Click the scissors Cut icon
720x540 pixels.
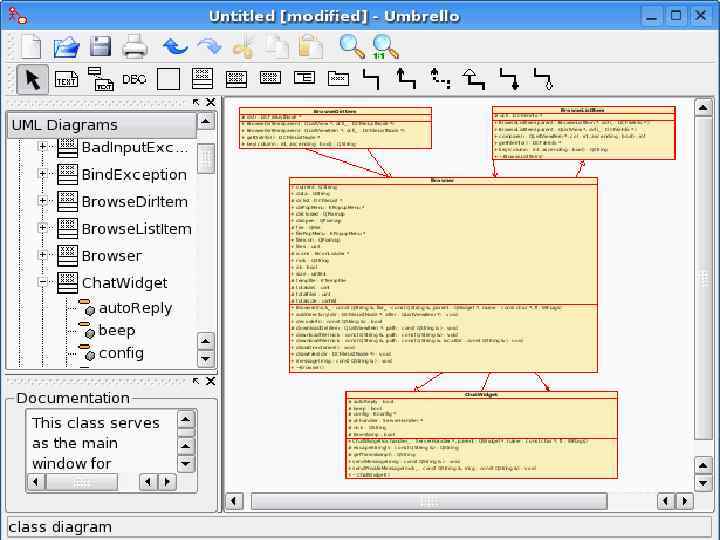point(244,47)
